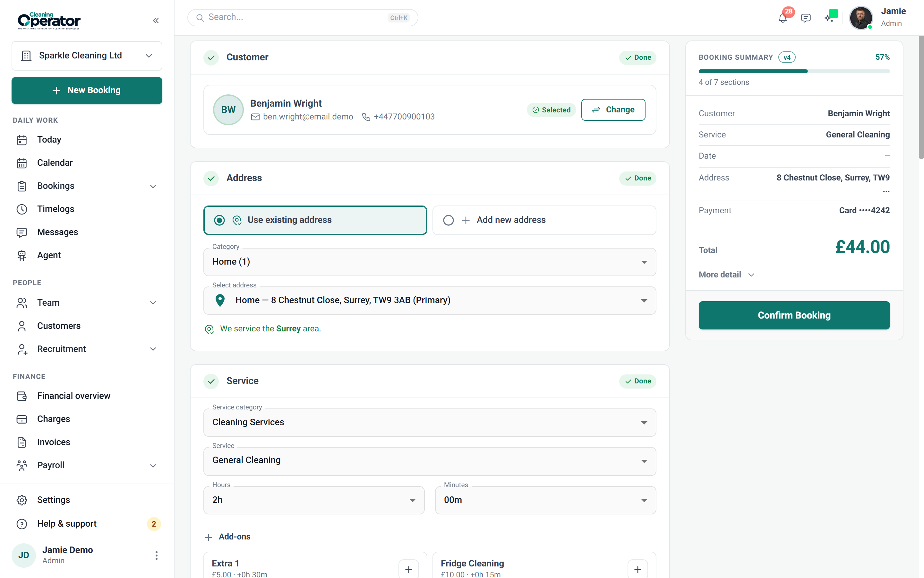Add the Fridge Cleaning add-on
The height and width of the screenshot is (578, 924).
[637, 570]
